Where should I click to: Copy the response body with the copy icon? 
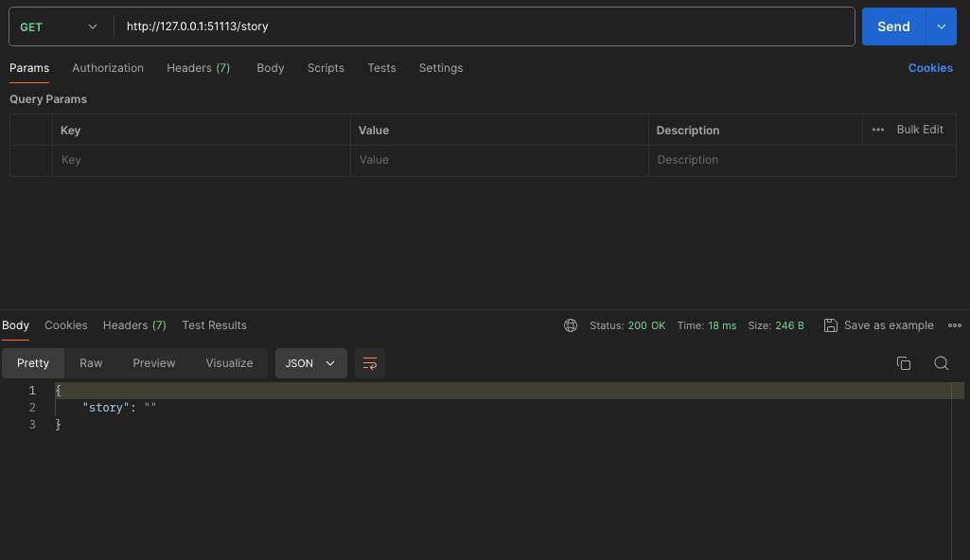click(903, 363)
